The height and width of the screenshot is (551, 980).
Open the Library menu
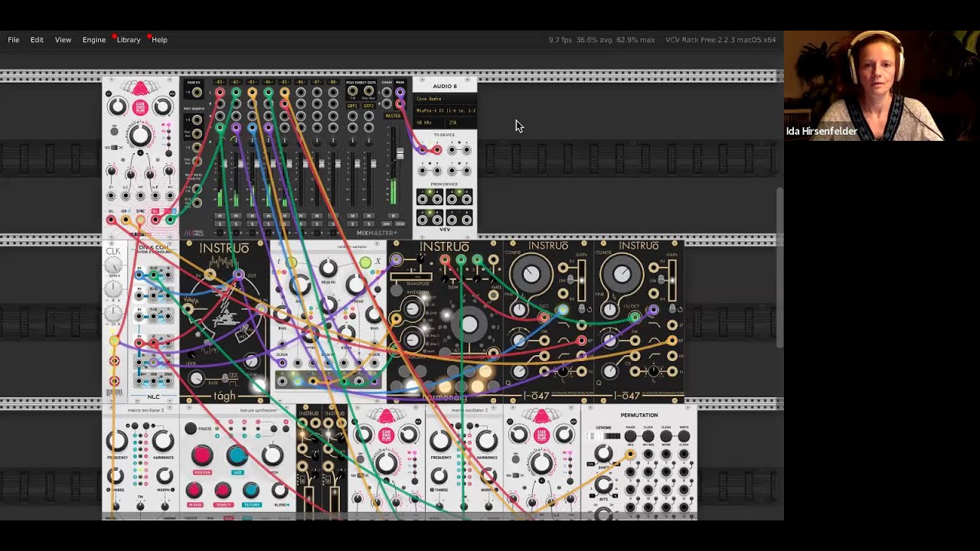pyautogui.click(x=129, y=40)
